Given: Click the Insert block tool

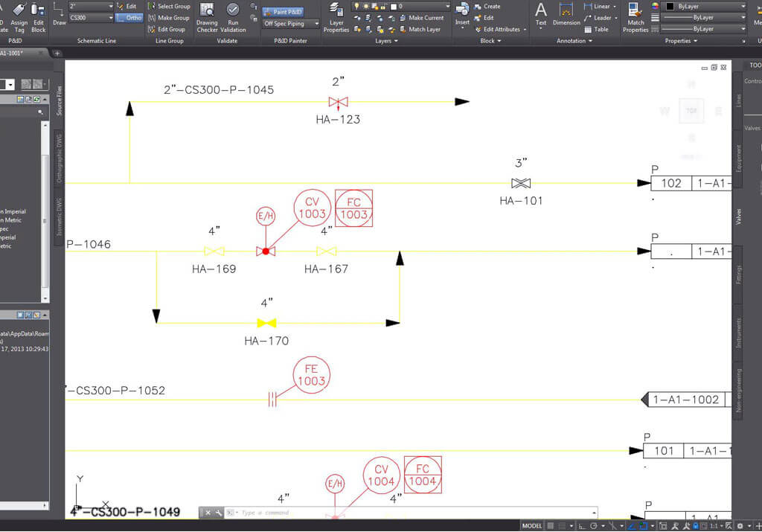Looking at the screenshot, I should coord(462,15).
